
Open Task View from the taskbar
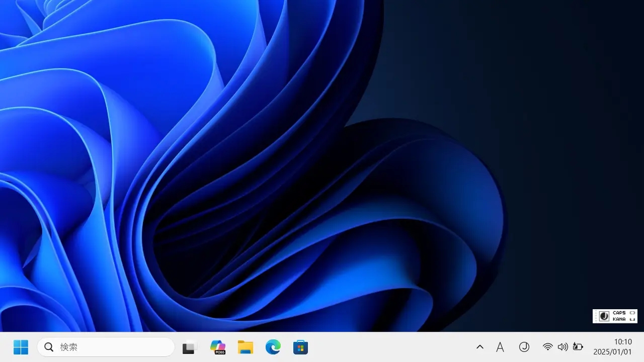pos(190,347)
